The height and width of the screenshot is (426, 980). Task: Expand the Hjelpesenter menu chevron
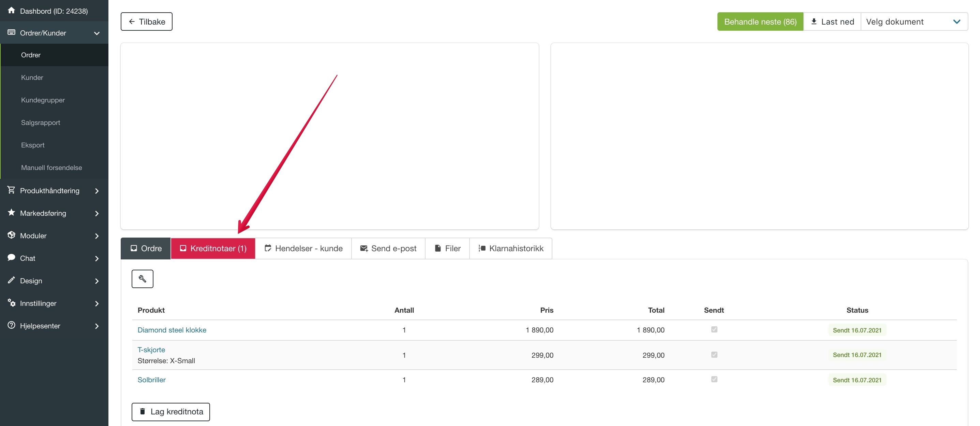96,326
